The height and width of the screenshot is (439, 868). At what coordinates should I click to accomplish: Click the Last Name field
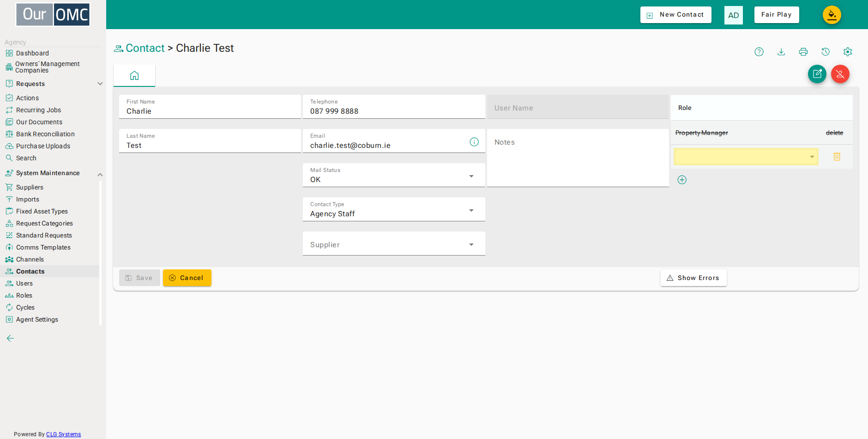click(210, 141)
